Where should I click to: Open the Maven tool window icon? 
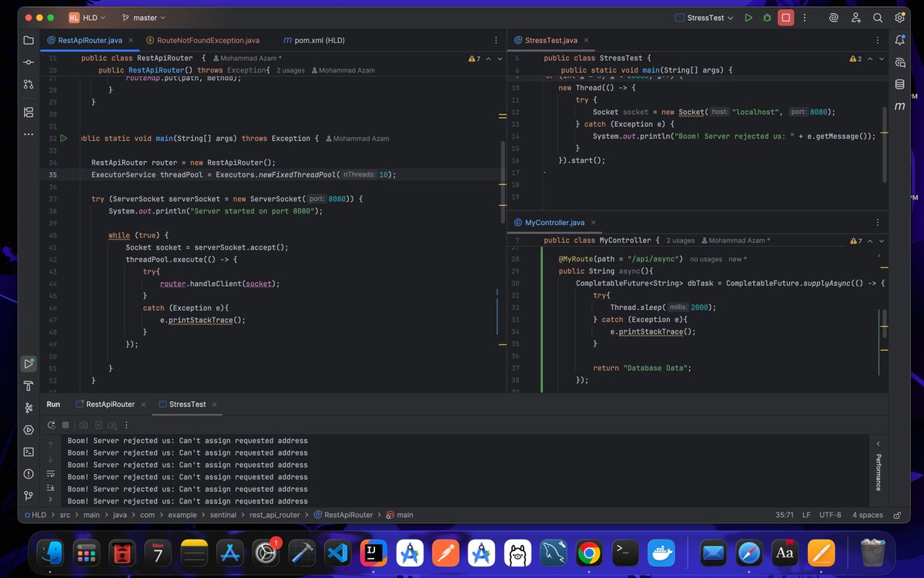(x=899, y=106)
